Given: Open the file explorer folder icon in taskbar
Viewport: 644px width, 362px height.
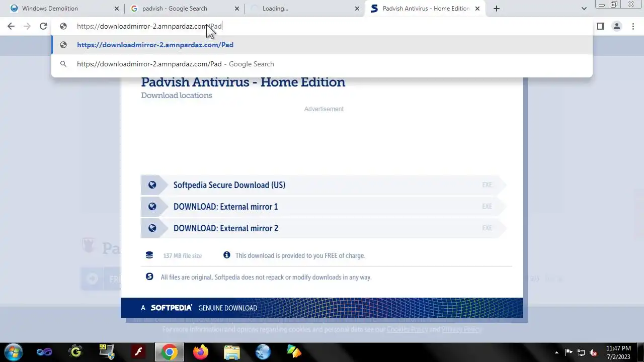Looking at the screenshot, I should click(x=231, y=352).
